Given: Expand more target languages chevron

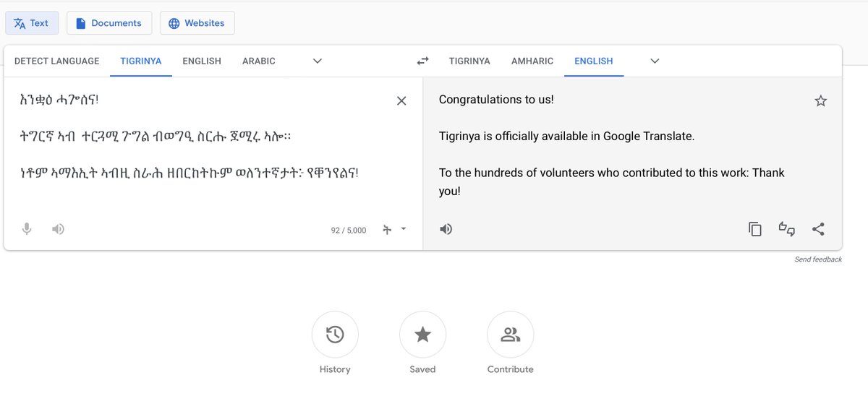Looking at the screenshot, I should pyautogui.click(x=655, y=61).
